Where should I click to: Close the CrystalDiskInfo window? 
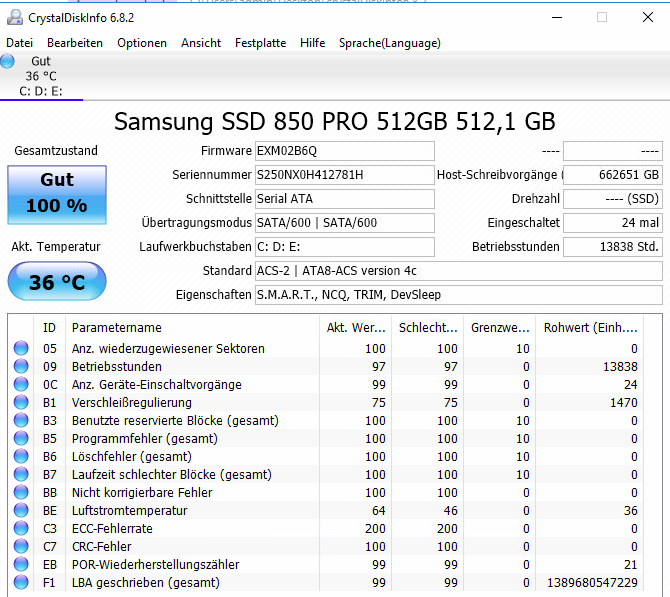(648, 18)
